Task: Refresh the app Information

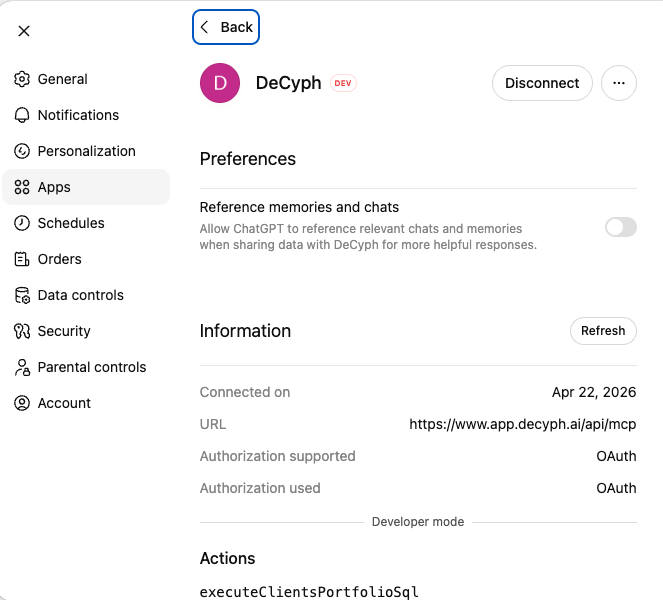Action: tap(603, 331)
